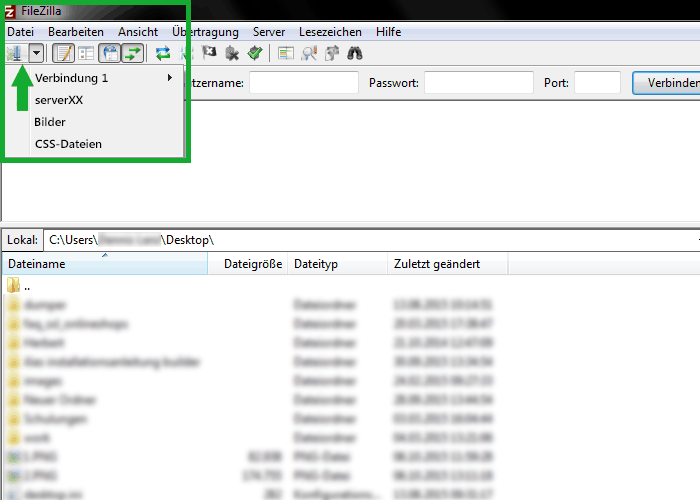Sort by the Dateiname column header
Viewport: 700px width, 500px height.
coord(105,264)
